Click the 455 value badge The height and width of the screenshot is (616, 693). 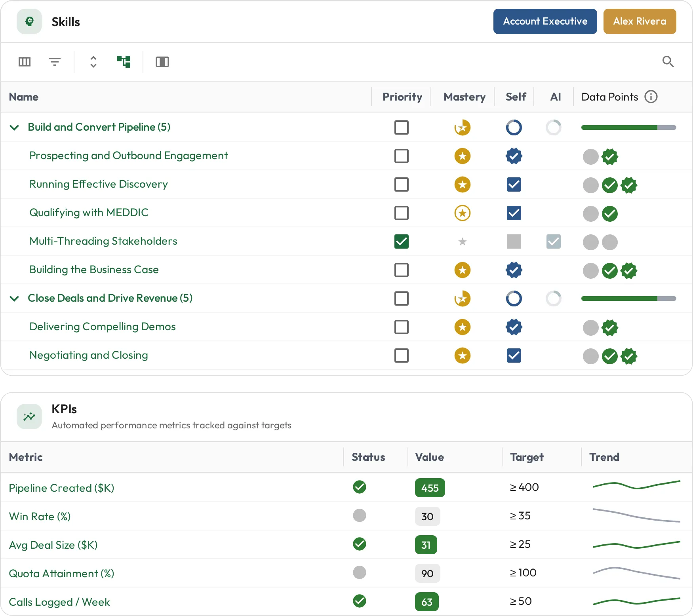click(430, 488)
